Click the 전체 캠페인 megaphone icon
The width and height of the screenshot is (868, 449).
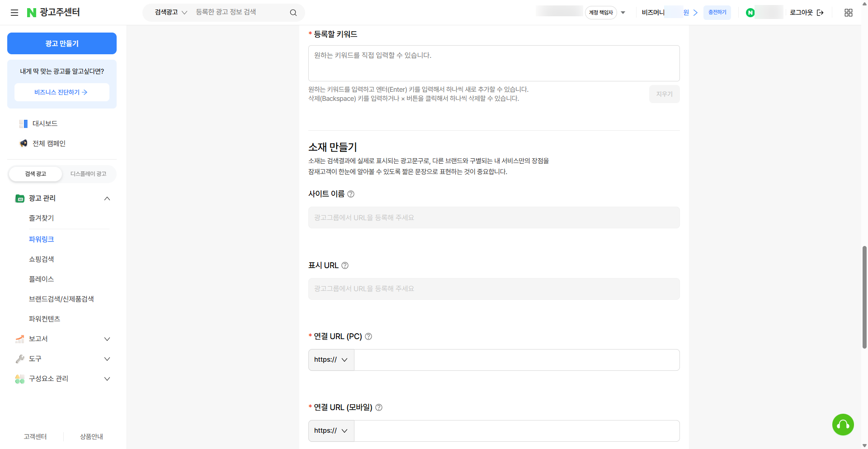pyautogui.click(x=24, y=143)
